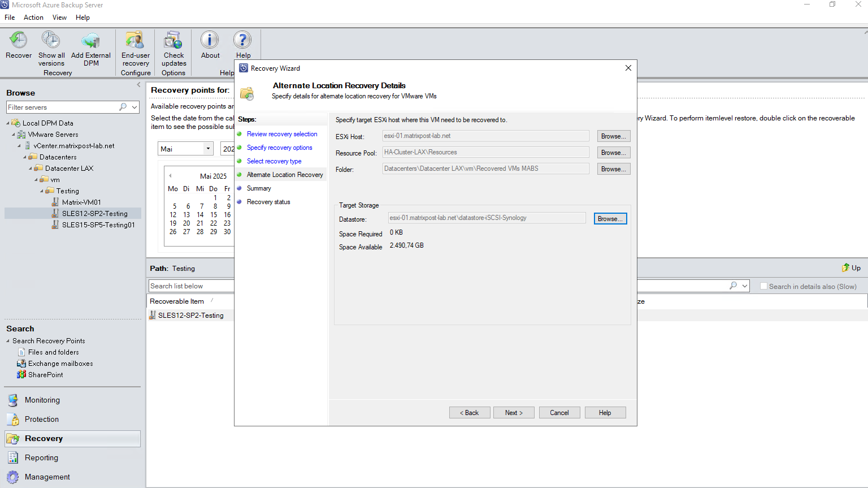Go to Specify recovery options step
Screen dimensions: 868x488
point(279,148)
